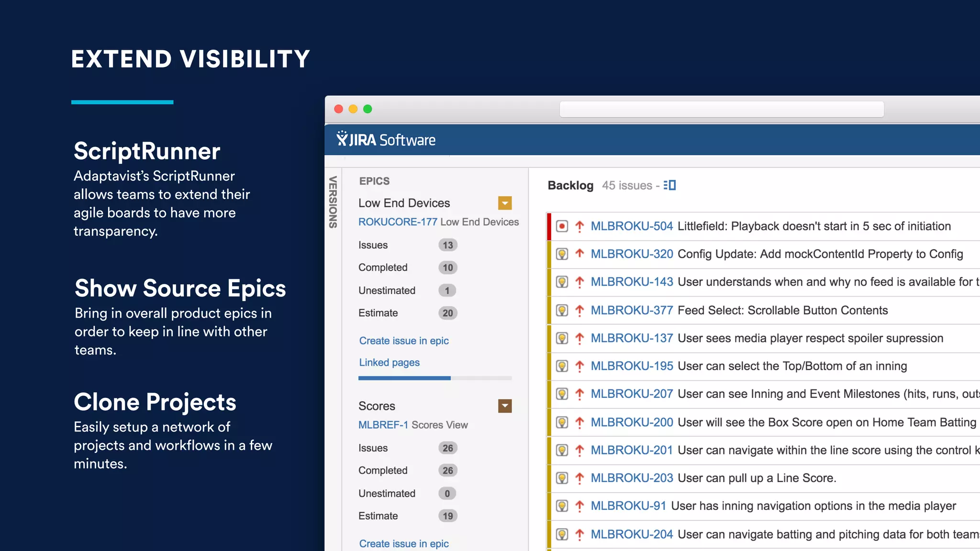The image size is (980, 551).
Task: Open issue MLBROKU-207 link
Action: (x=632, y=394)
